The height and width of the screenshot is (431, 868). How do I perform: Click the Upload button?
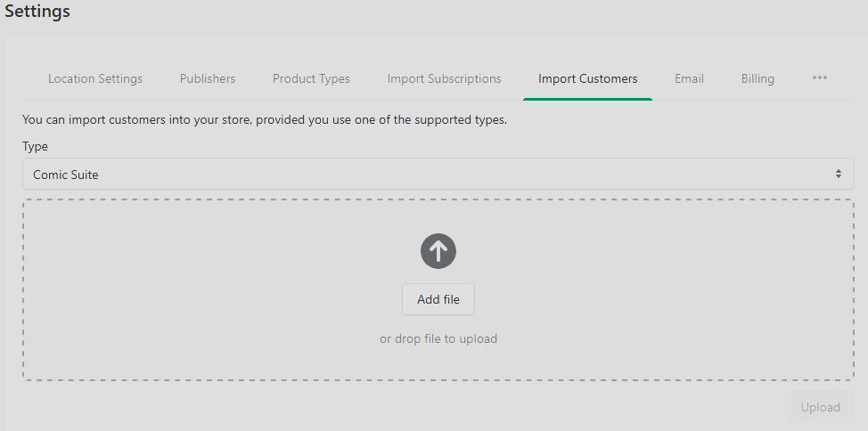[821, 407]
